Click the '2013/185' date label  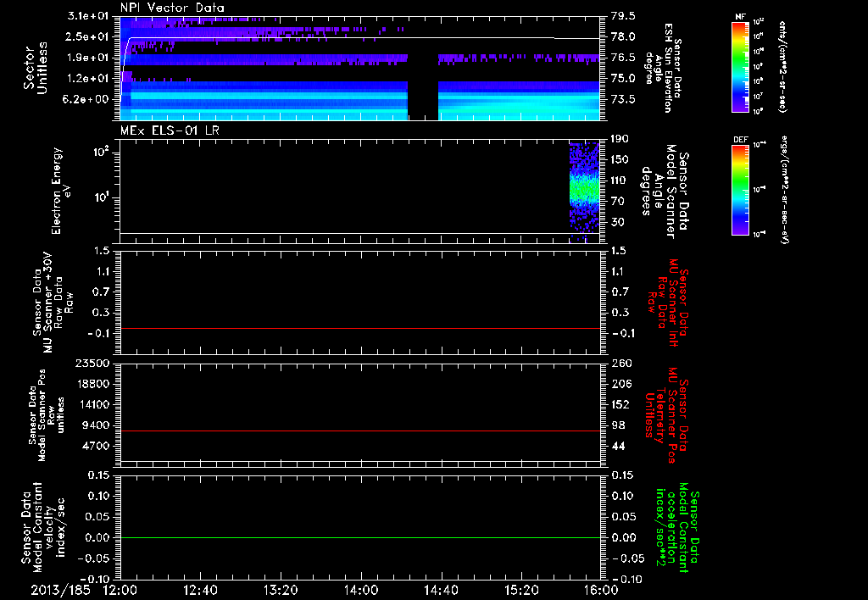click(x=60, y=590)
